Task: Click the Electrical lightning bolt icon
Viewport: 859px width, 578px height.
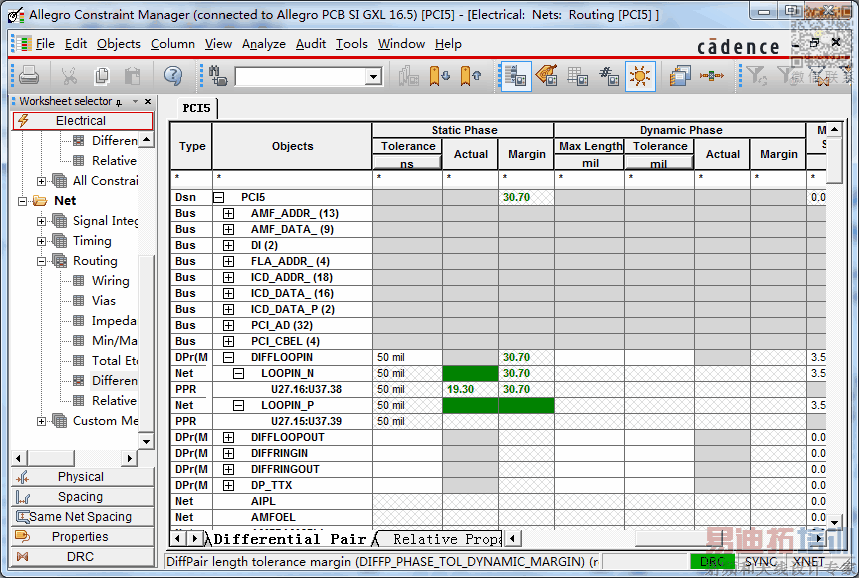Action: pyautogui.click(x=23, y=121)
